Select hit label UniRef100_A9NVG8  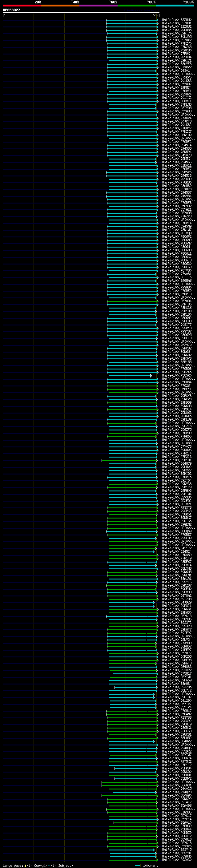pyautogui.click(x=177, y=484)
